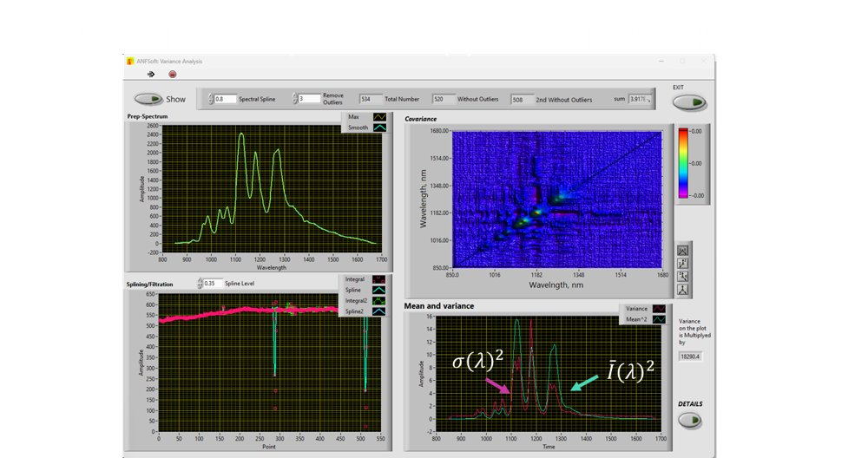Image resolution: width=868 pixels, height=458 pixels.
Task: Click the ANFSoft application title icon
Action: [130, 62]
